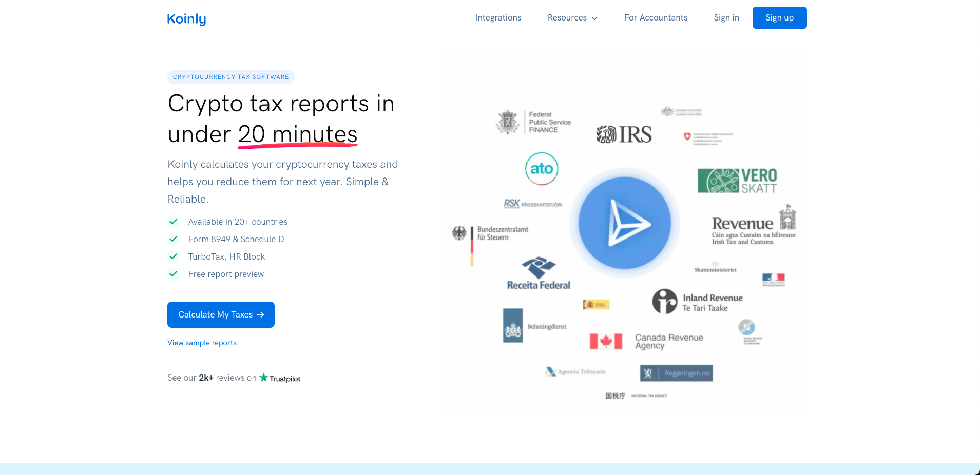Viewport: 980px width, 475px height.
Task: Expand the Resources dropdown menu
Action: (572, 18)
